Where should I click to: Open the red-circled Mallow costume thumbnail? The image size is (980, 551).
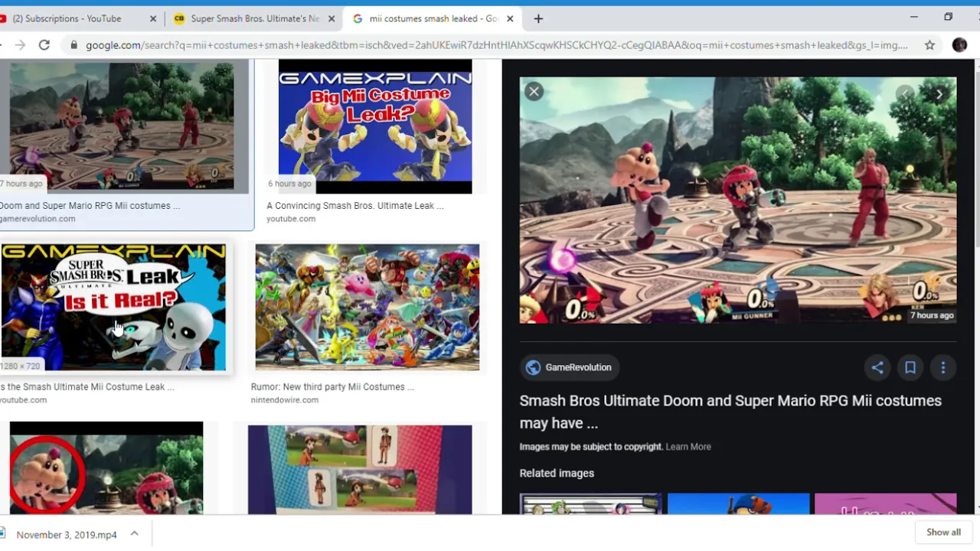[x=106, y=468]
